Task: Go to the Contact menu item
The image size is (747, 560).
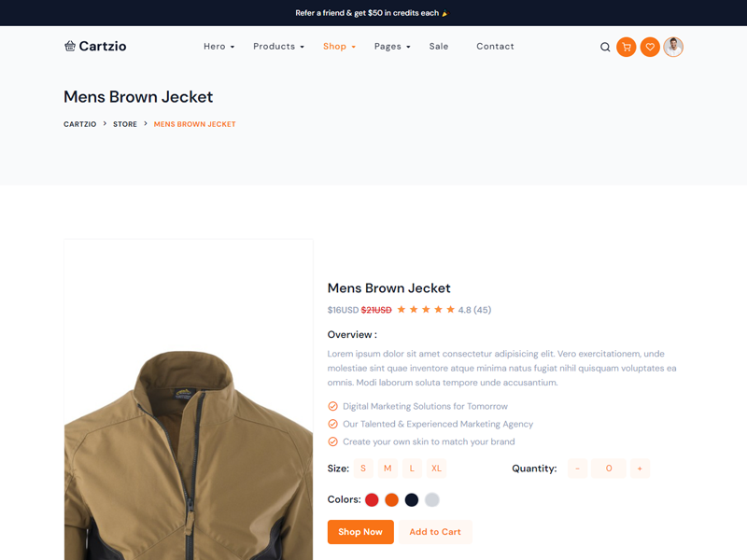Action: tap(496, 46)
